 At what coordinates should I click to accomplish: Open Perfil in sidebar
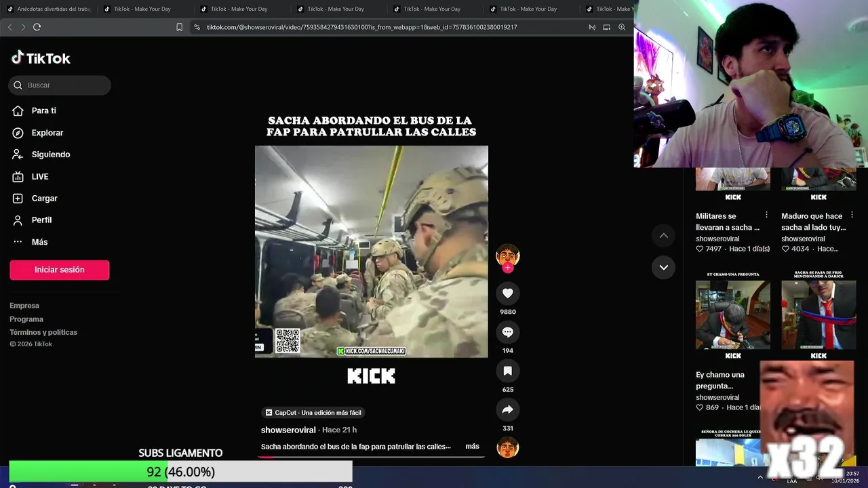point(41,220)
